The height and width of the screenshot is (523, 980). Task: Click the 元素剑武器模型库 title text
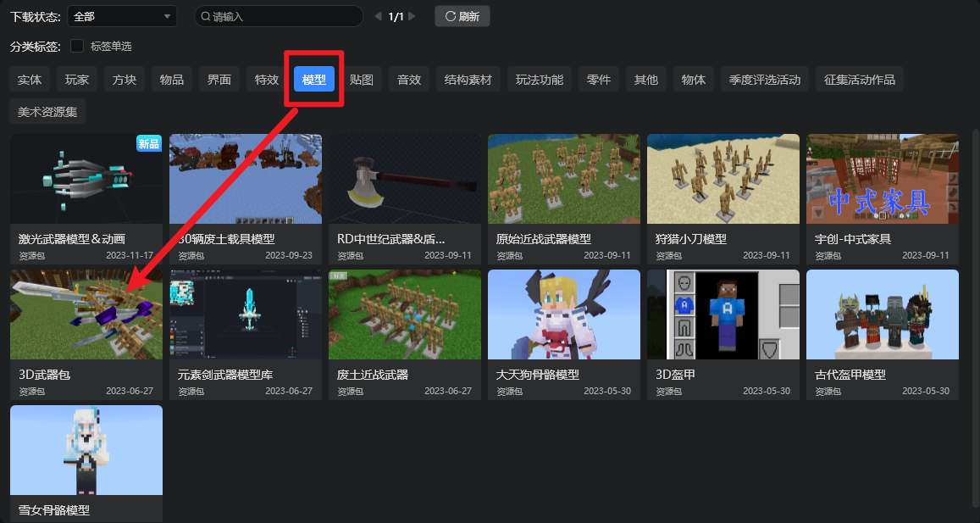coord(225,375)
